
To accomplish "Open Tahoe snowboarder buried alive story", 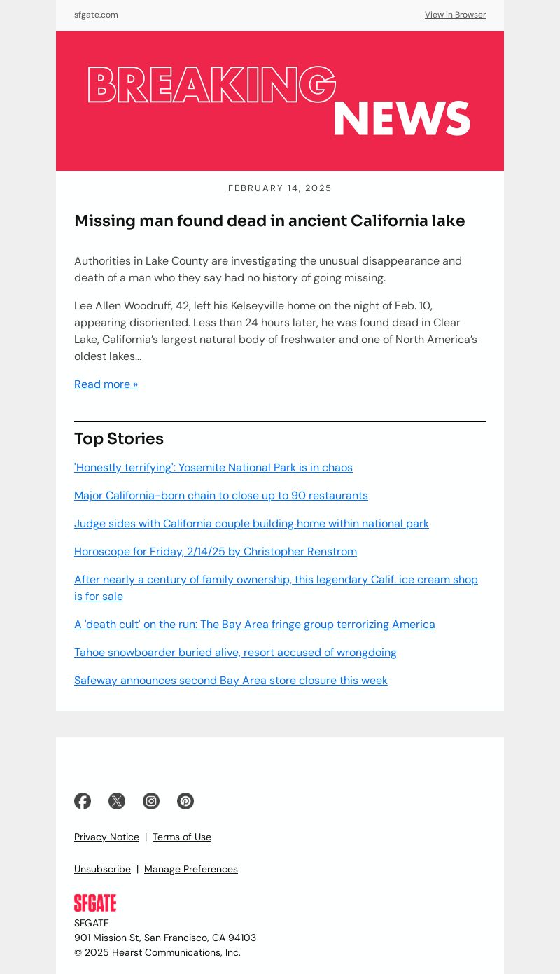I will [235, 652].
